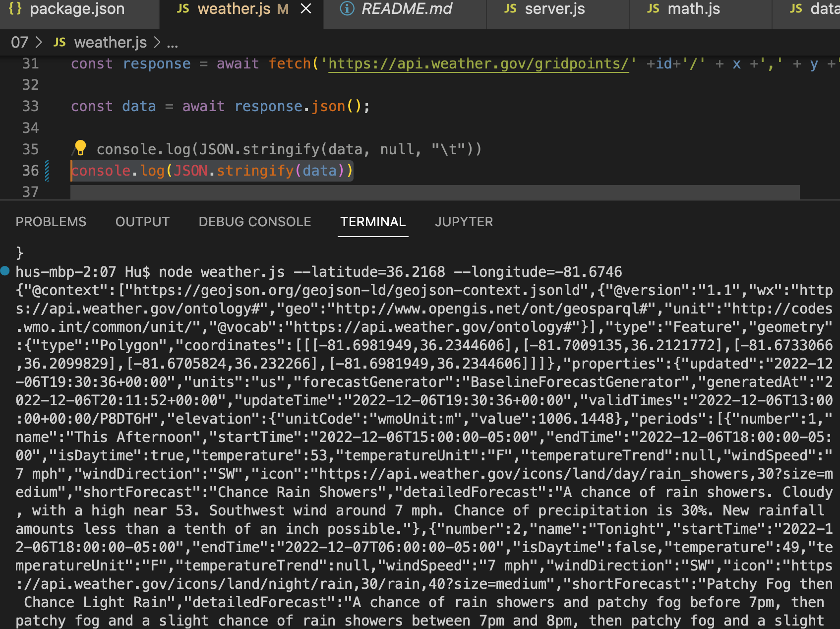Click the lightbulb quick-fix icon on line 35
This screenshot has width=840, height=629.
pyautogui.click(x=80, y=148)
